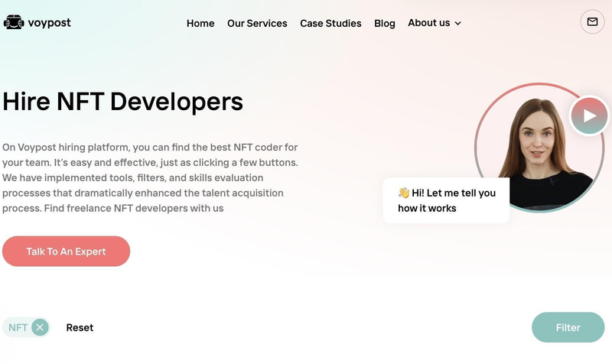Reset all applied filters
The width and height of the screenshot is (612, 364).
pos(80,327)
